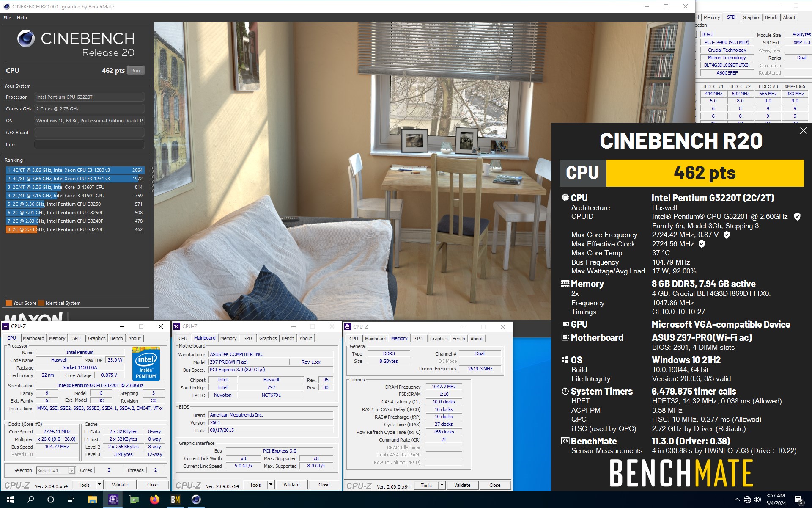This screenshot has width=812, height=508.
Task: Click the GFX Board field
Action: point(89,133)
